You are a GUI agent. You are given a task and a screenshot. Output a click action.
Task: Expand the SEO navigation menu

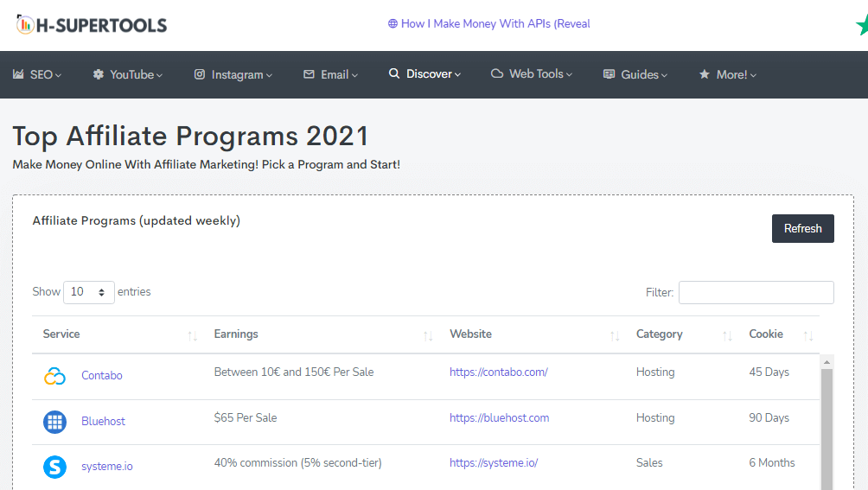click(x=37, y=74)
